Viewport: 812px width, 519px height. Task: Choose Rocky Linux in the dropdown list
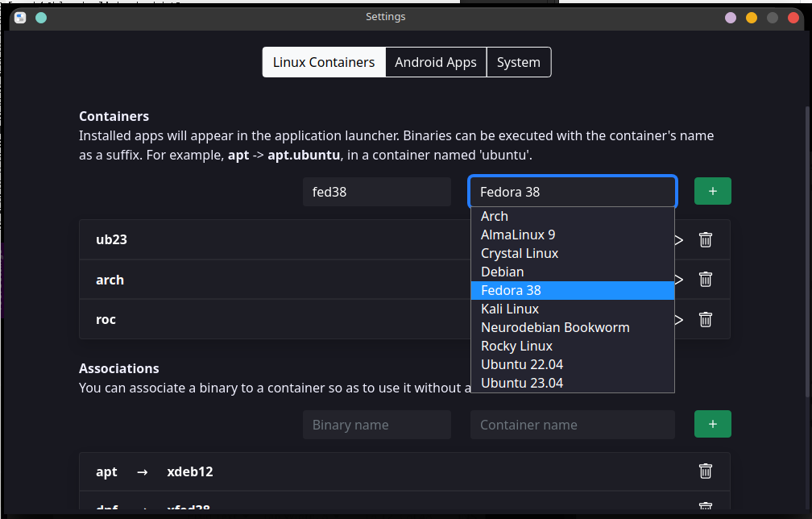573,346
